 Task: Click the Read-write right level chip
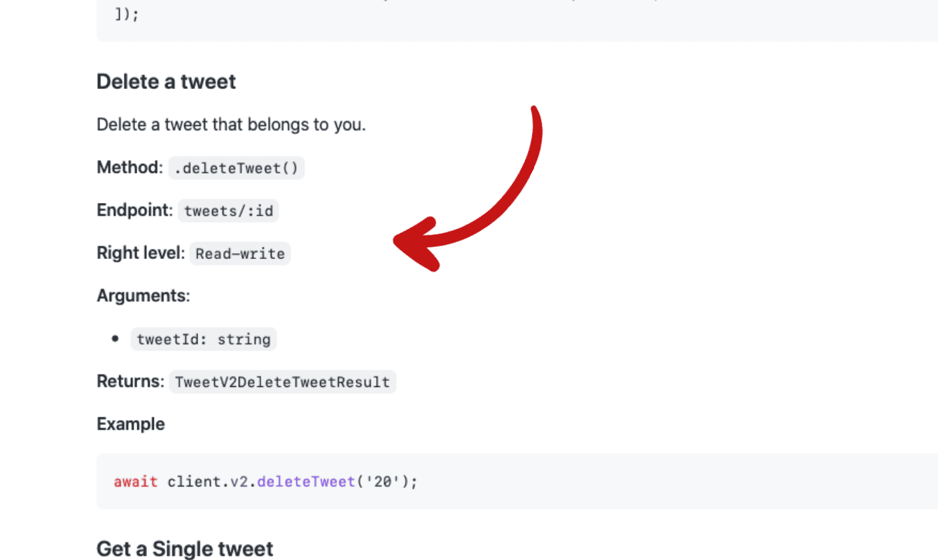click(240, 253)
